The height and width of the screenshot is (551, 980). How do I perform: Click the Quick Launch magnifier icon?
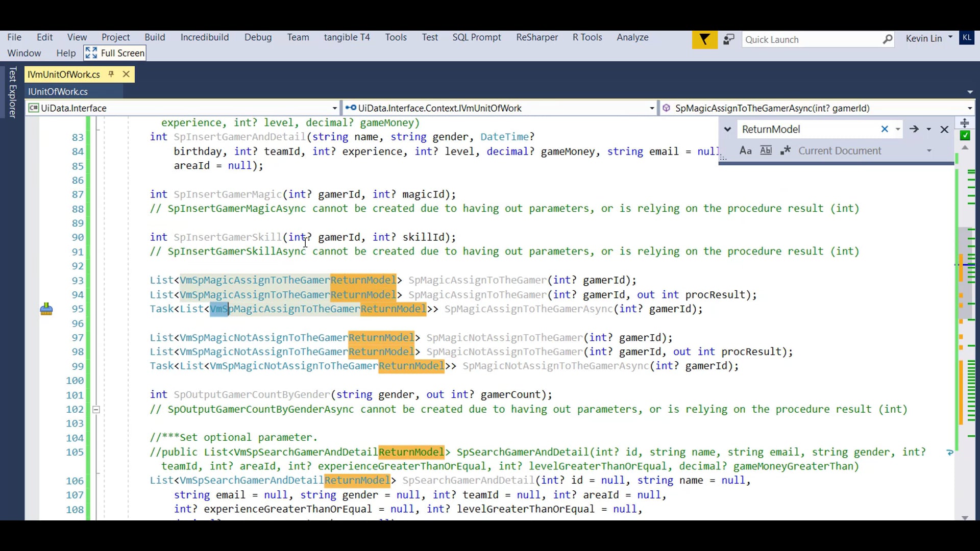point(888,39)
